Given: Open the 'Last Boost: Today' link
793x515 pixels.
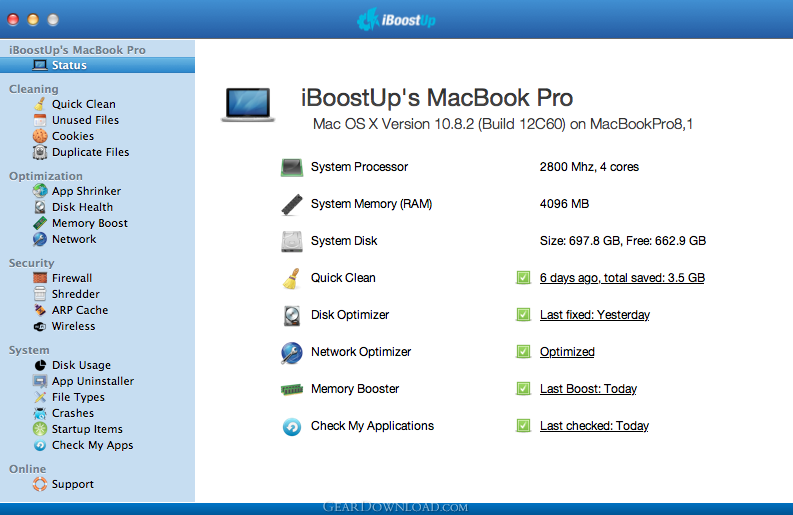Looking at the screenshot, I should tap(588, 389).
